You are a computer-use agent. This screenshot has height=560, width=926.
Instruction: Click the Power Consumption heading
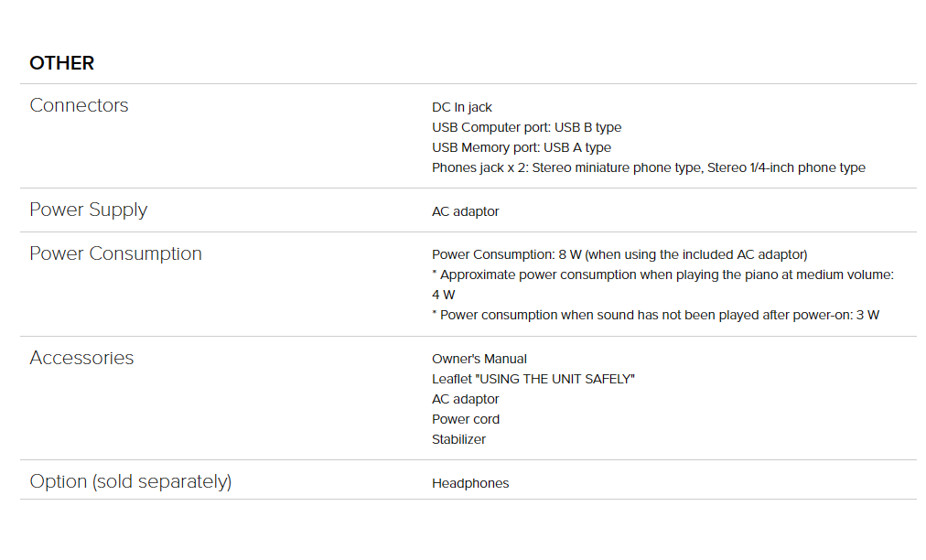tap(115, 253)
